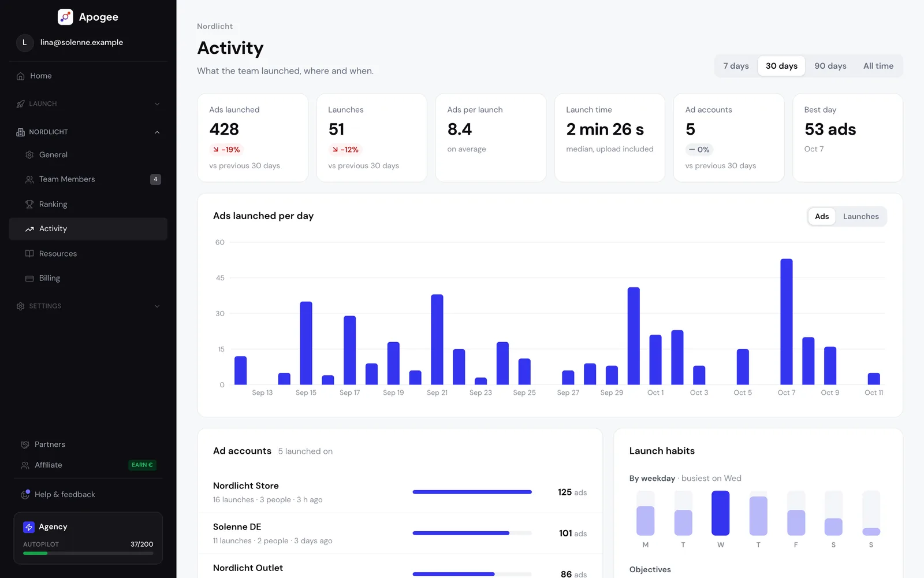
Task: Open the Solenne DE ad account row
Action: [400, 533]
